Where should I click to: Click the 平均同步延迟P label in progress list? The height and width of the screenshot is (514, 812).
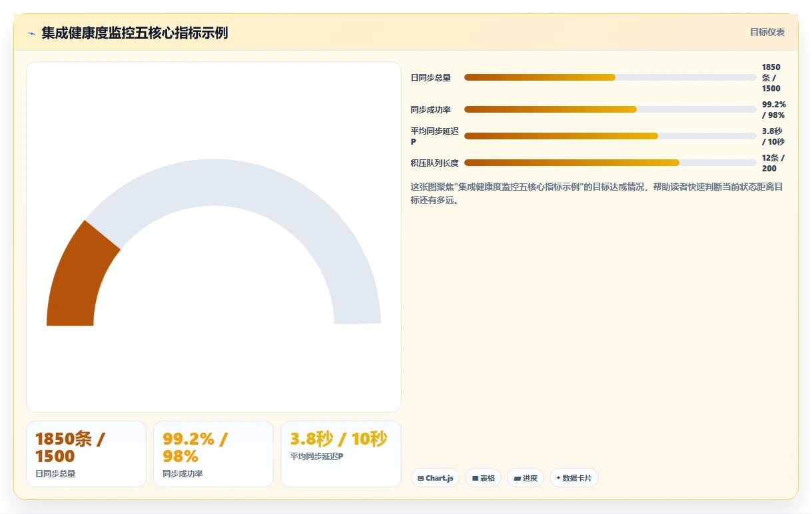tap(435, 137)
